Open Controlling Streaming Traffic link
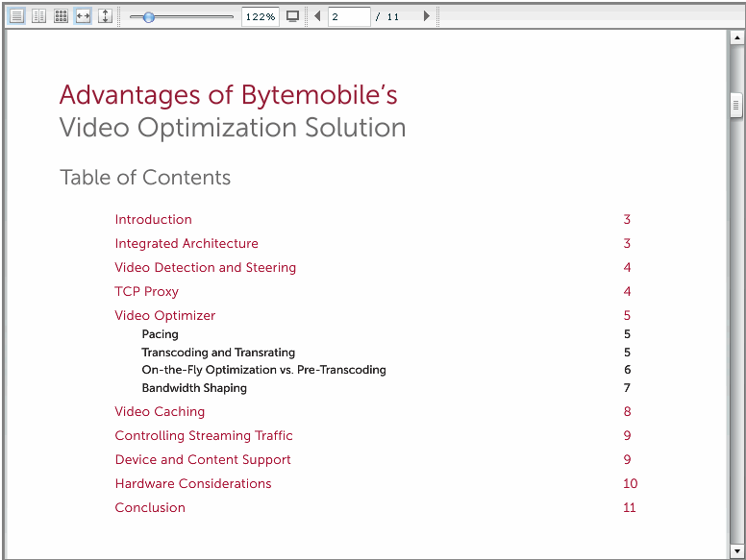 pos(204,435)
